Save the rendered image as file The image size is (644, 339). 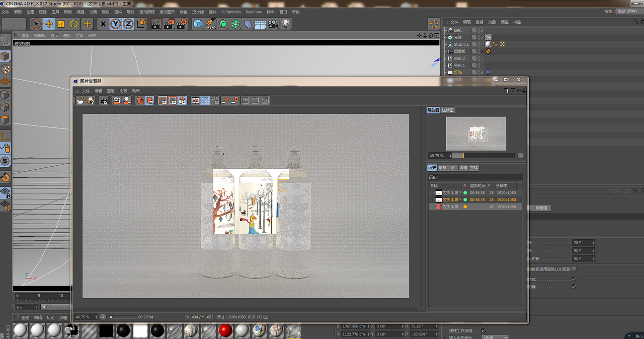pos(91,100)
